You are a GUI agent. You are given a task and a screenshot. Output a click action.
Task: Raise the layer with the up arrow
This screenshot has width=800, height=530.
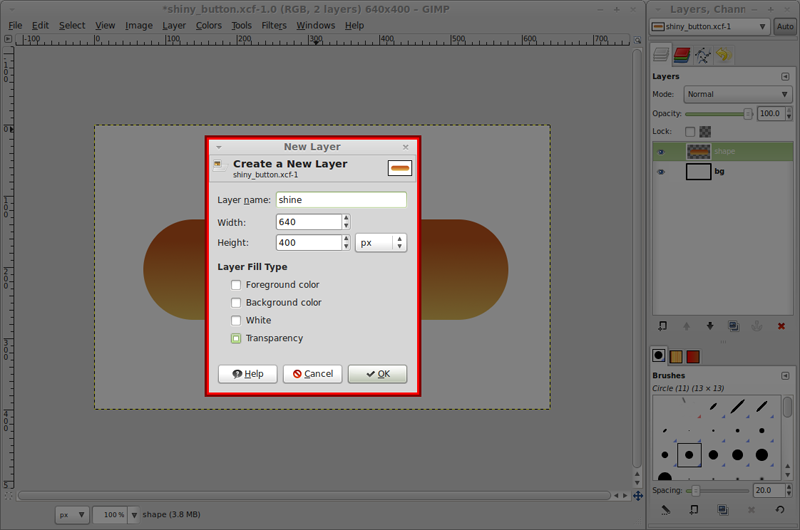pyautogui.click(x=686, y=326)
